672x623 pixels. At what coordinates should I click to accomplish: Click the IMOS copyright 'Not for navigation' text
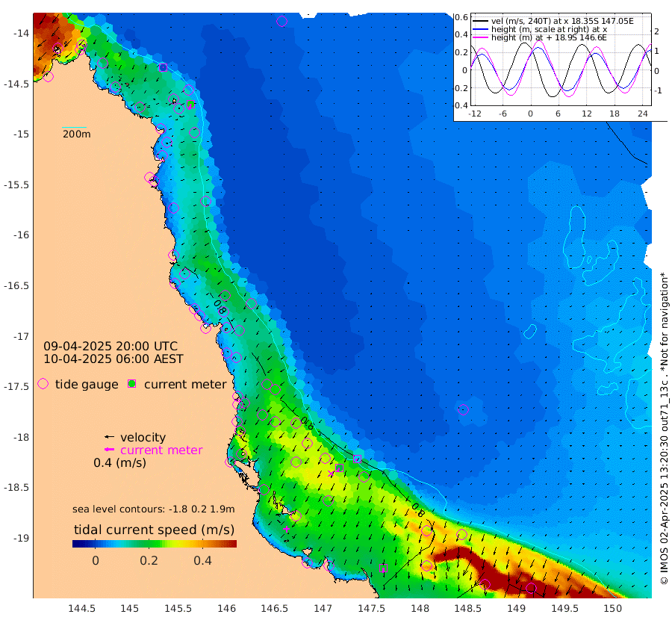[664, 428]
